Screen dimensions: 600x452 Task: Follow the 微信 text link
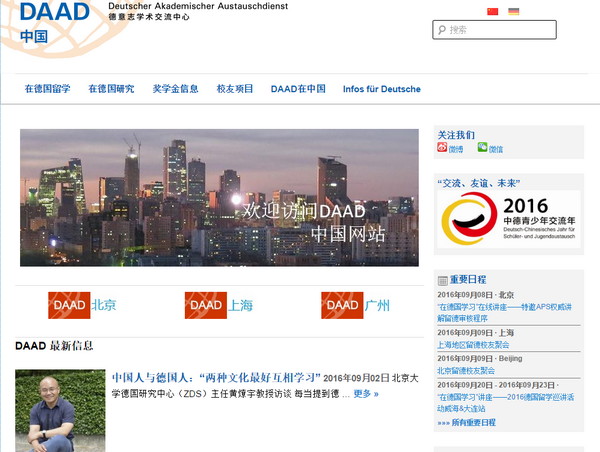coord(496,149)
